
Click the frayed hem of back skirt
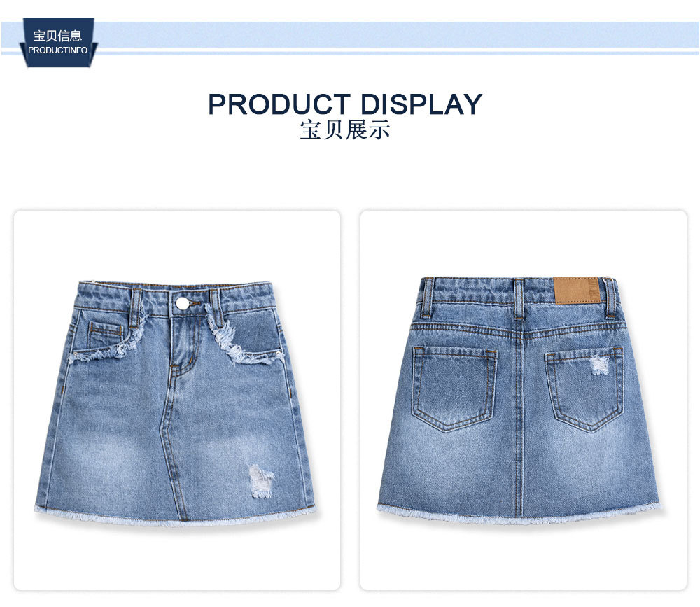pyautogui.click(x=519, y=515)
